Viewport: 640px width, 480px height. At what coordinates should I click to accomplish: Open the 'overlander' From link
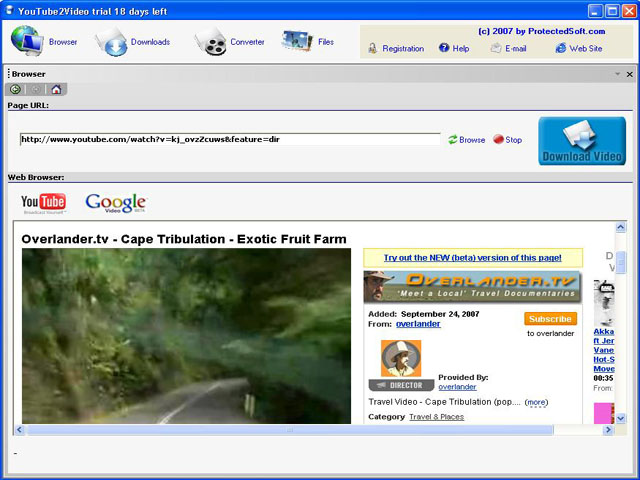coord(418,324)
